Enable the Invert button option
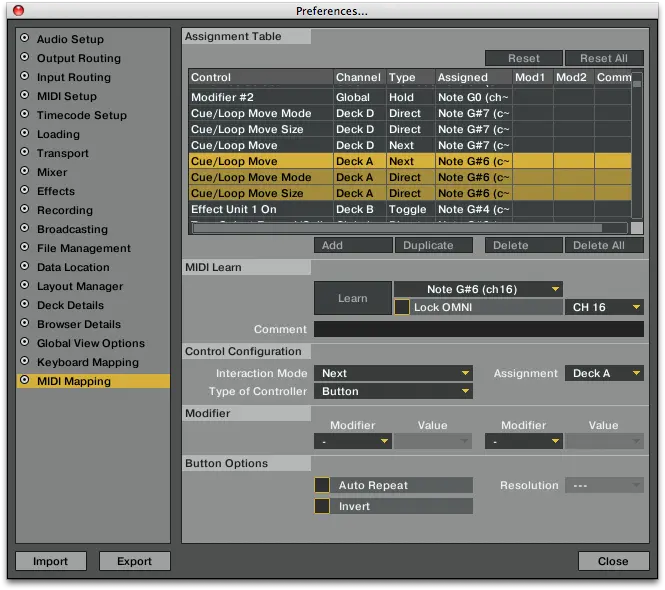 322,506
